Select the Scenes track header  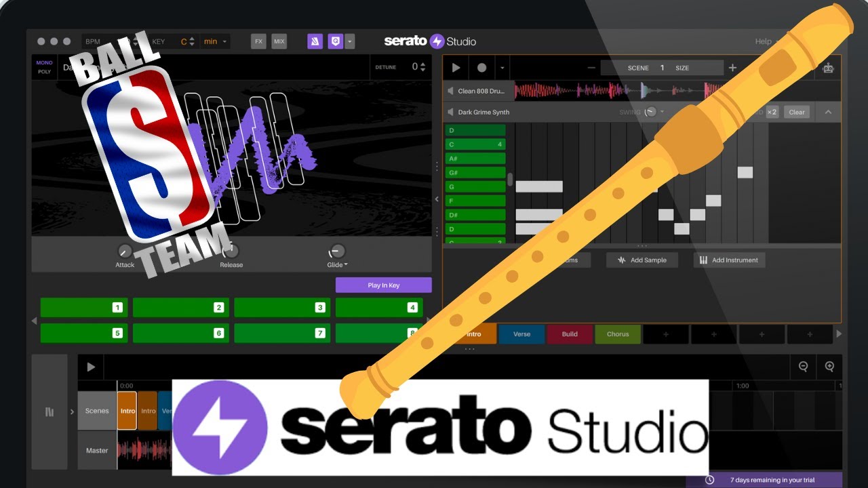[x=97, y=411]
